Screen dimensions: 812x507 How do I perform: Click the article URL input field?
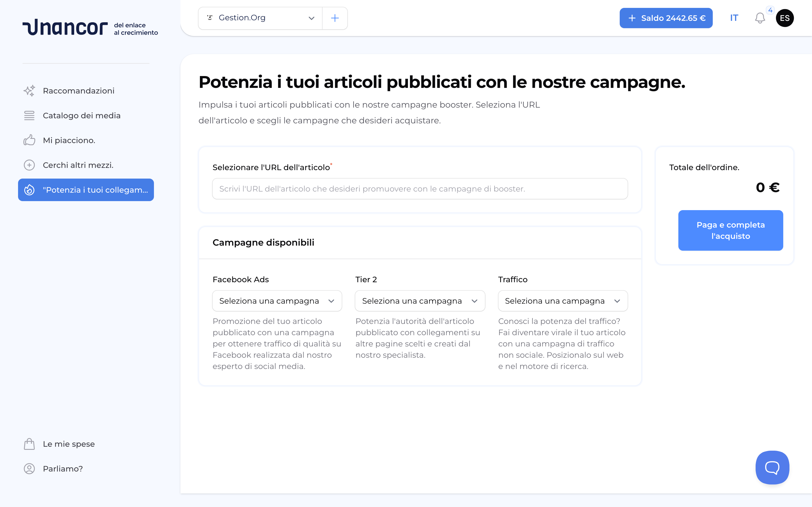pyautogui.click(x=420, y=188)
